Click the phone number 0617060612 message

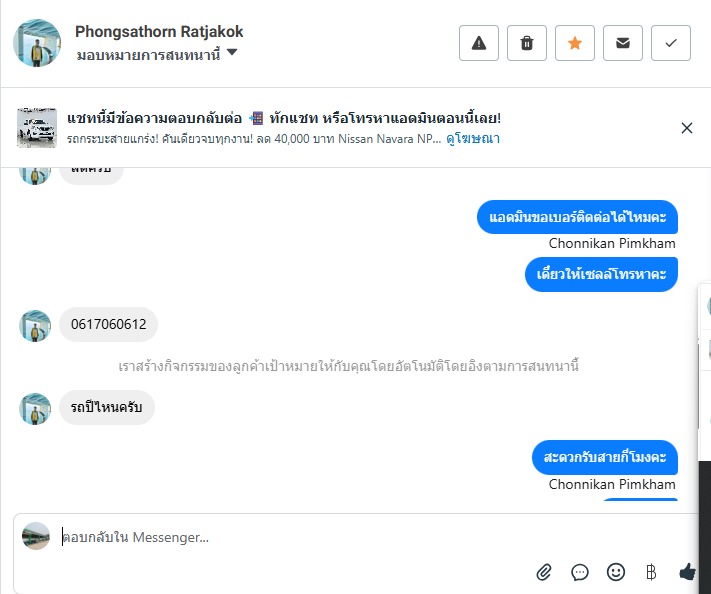pos(109,324)
